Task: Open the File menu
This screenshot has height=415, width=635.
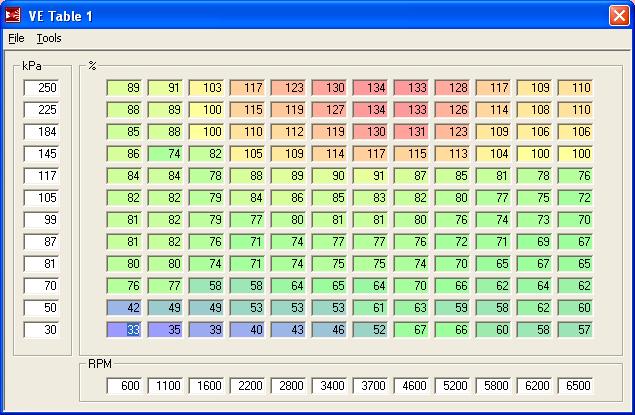Action: tap(16, 38)
